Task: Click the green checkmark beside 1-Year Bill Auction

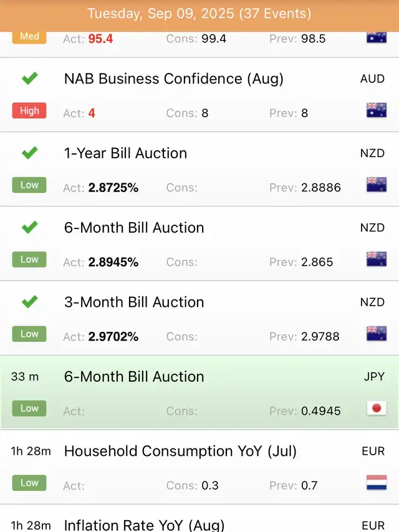Action: tap(29, 153)
